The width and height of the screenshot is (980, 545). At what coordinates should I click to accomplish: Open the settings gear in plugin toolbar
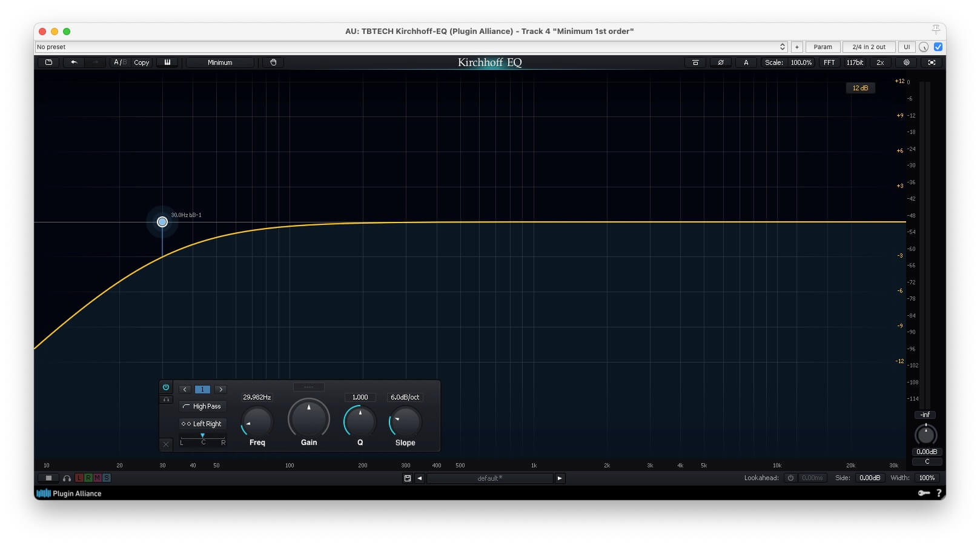[906, 62]
